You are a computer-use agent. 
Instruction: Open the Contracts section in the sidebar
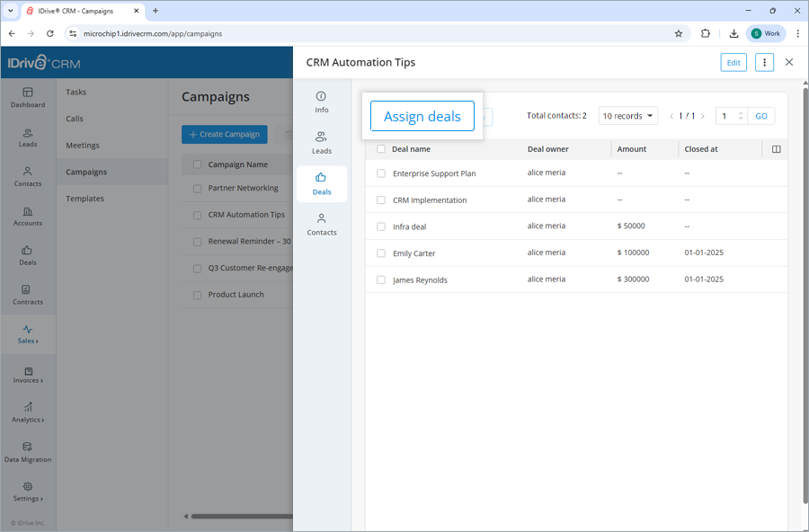(x=28, y=295)
